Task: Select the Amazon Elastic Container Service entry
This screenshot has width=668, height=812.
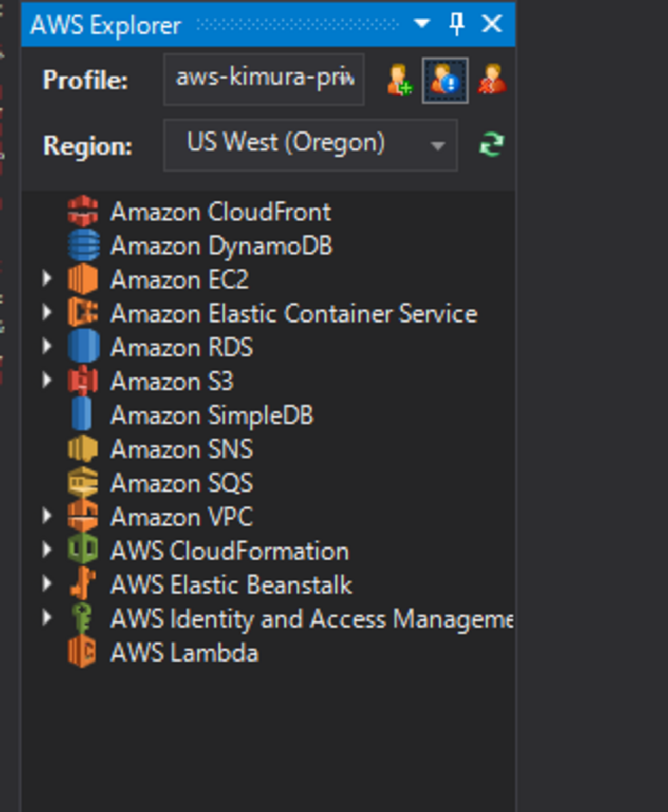Action: (293, 313)
